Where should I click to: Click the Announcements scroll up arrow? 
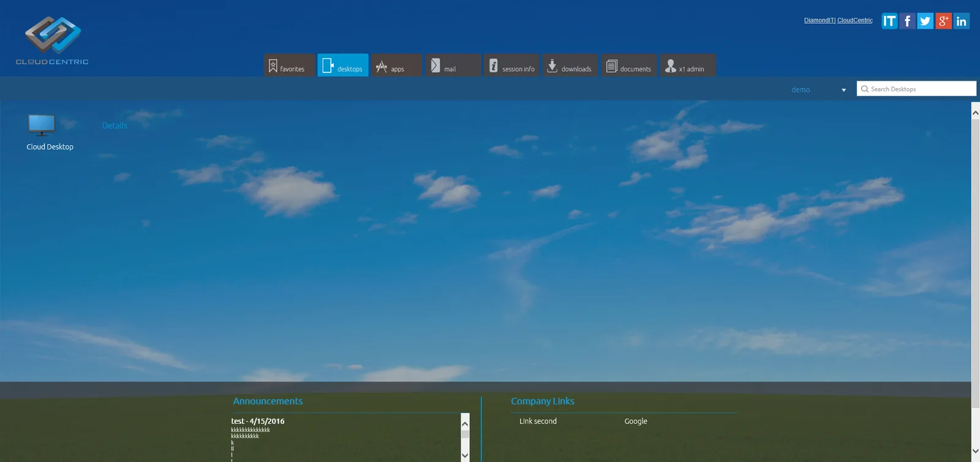click(x=465, y=423)
